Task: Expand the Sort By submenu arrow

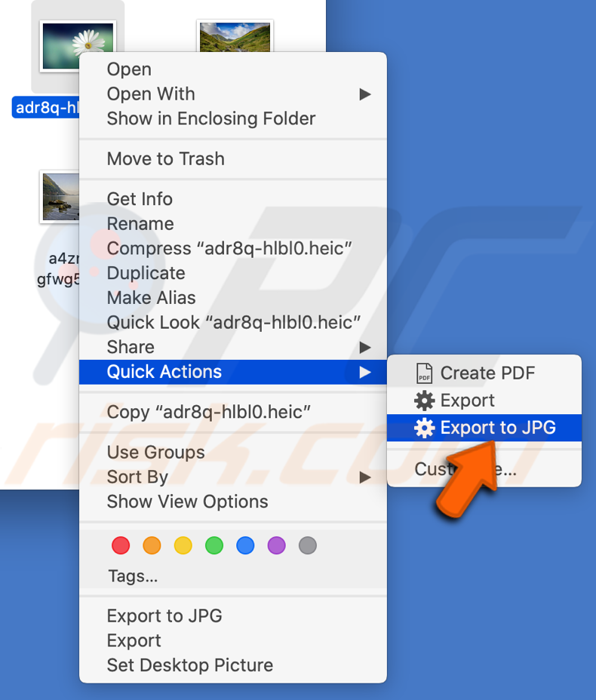Action: pyautogui.click(x=365, y=477)
